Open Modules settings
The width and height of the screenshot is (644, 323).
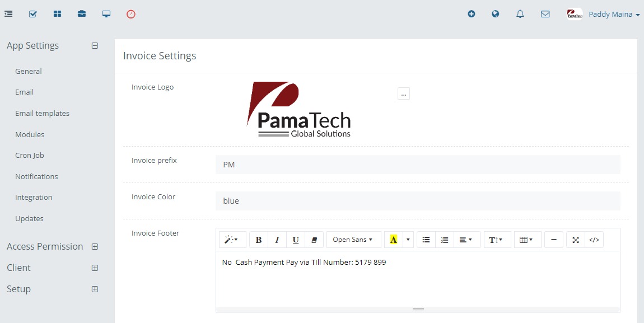click(30, 134)
